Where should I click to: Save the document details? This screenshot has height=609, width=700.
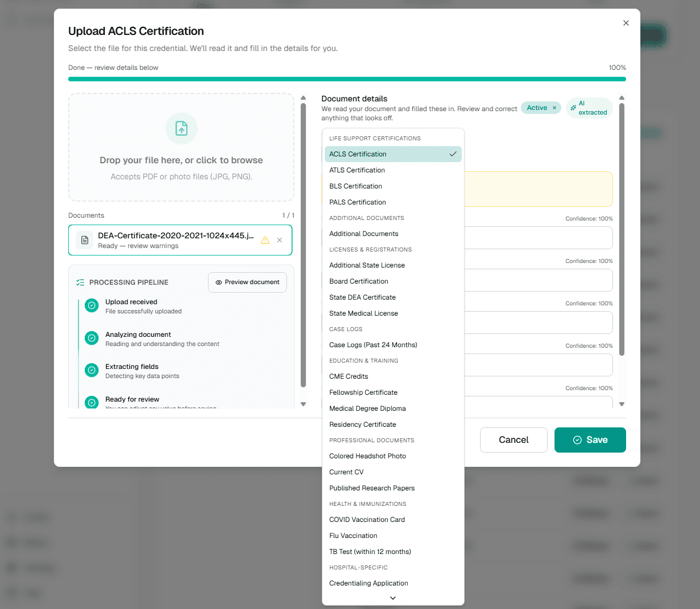coord(590,439)
